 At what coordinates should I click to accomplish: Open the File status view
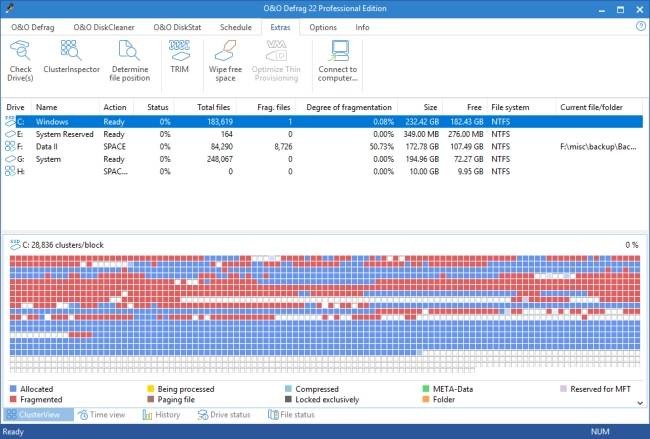(291, 415)
